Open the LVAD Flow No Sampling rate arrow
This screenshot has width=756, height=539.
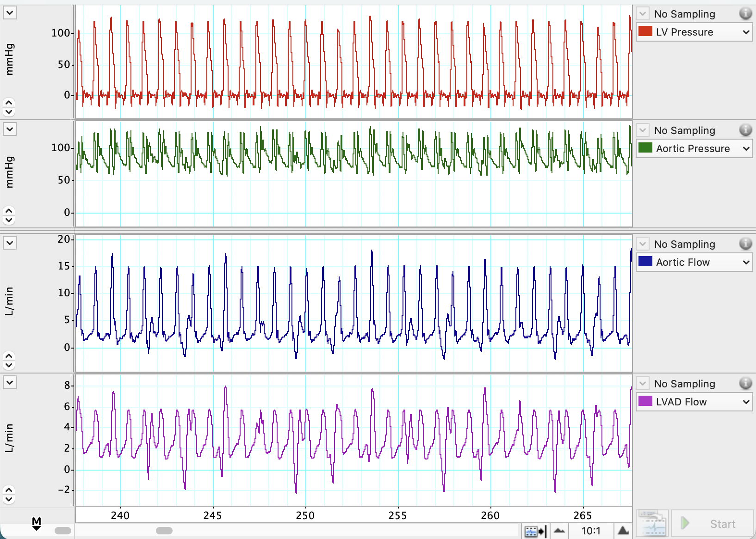pyautogui.click(x=643, y=384)
